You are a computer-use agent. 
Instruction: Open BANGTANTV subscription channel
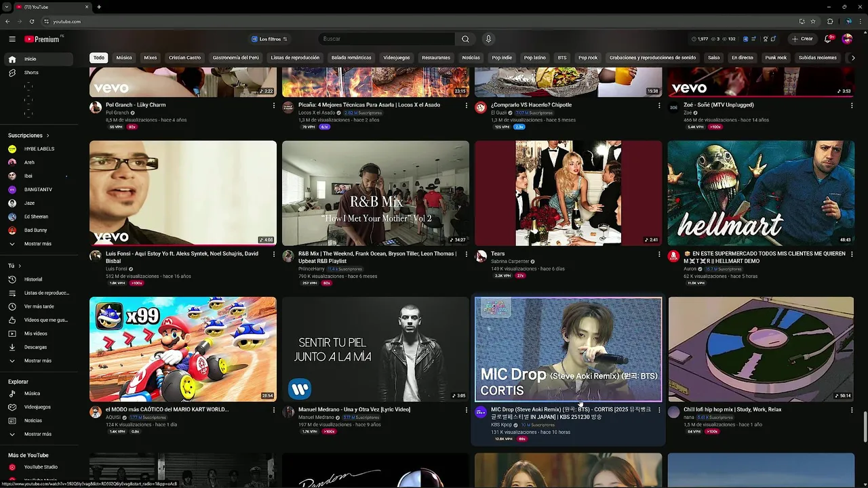(x=39, y=190)
